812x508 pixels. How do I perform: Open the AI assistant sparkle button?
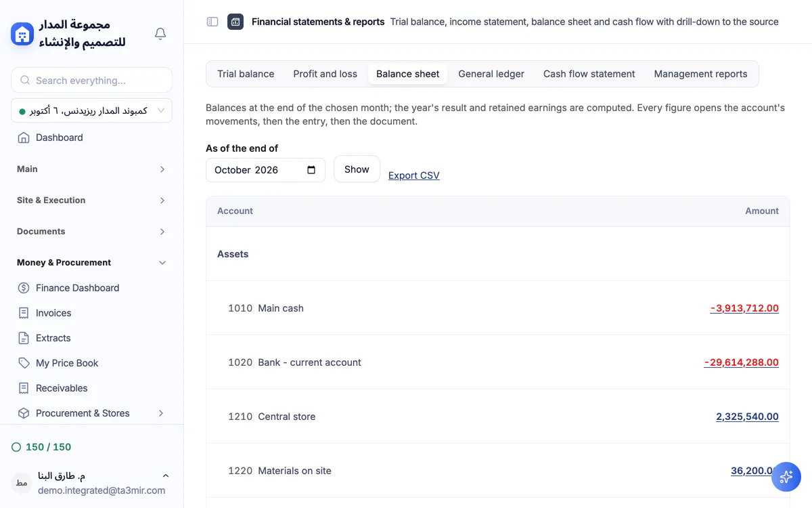pyautogui.click(x=786, y=477)
